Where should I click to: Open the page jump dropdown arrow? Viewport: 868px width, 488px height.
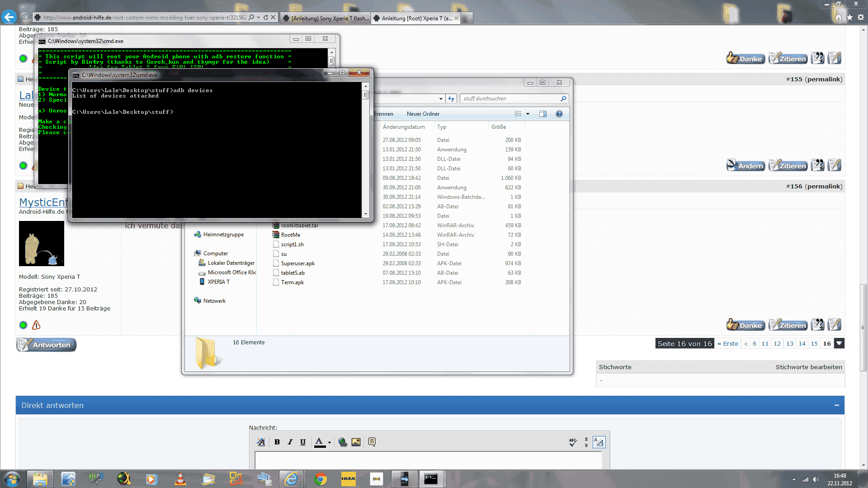tap(839, 343)
